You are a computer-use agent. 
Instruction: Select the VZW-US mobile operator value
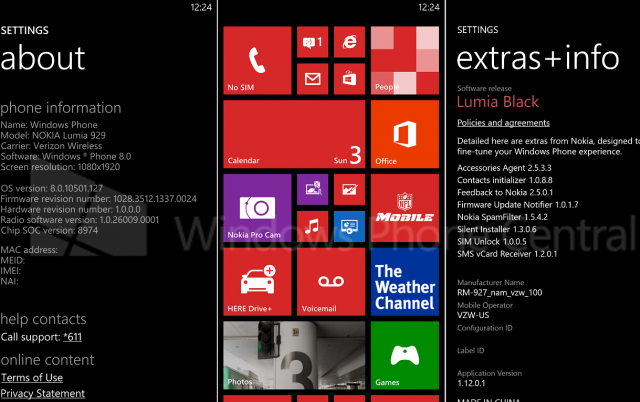[473, 315]
